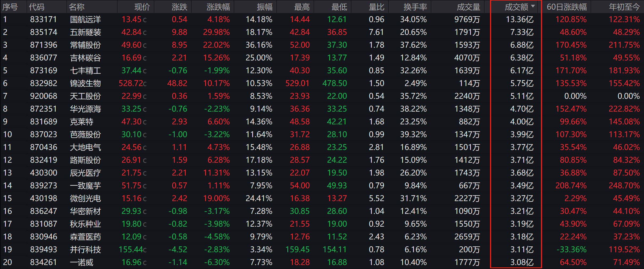The height and width of the screenshot is (269, 644).
Task: Click volume ratio 5.52 of 微创光电
Action: [377, 198]
